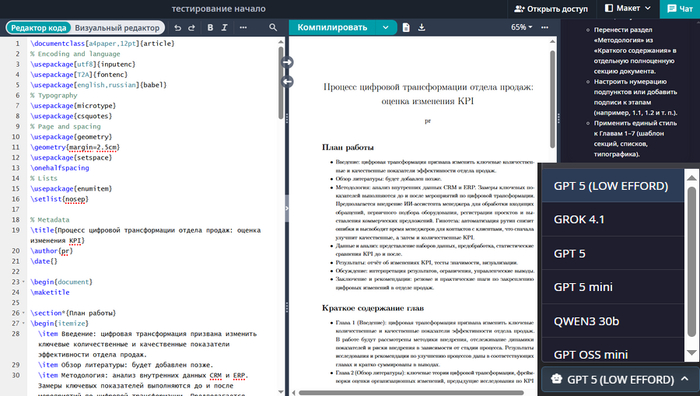Viewport: 700px width, 396px height.
Task: Fold the itemize block at line 27
Action: coord(24,323)
